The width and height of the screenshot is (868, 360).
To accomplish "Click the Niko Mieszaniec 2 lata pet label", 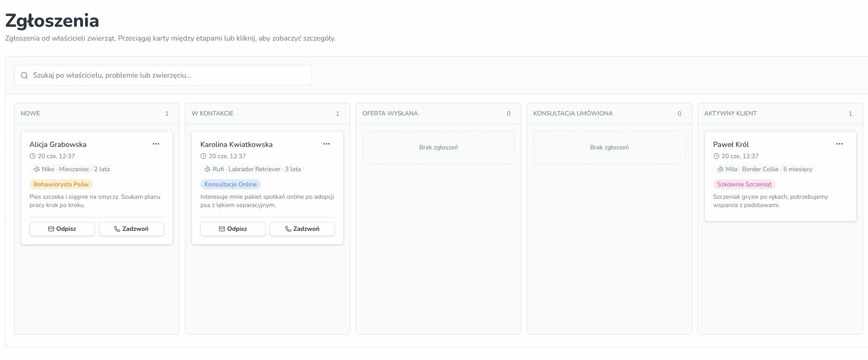I will tap(72, 169).
